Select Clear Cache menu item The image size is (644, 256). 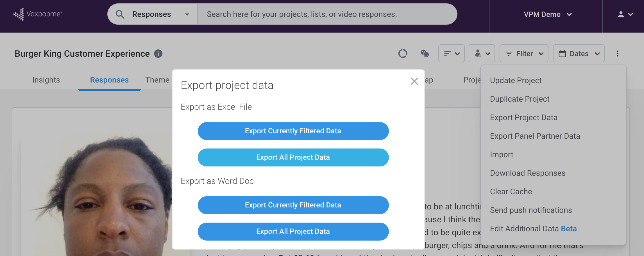pos(554,192)
